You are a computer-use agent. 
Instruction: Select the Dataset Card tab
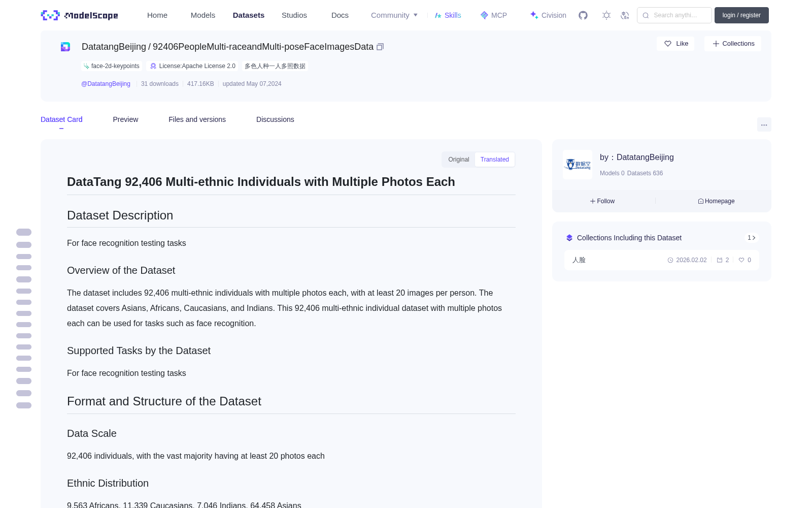point(61,119)
